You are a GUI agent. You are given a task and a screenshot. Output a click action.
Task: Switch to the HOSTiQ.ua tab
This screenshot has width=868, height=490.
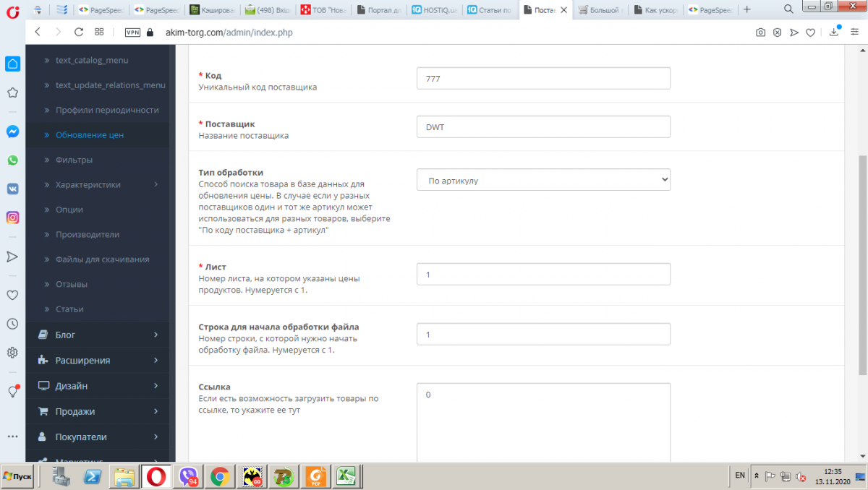tap(435, 10)
